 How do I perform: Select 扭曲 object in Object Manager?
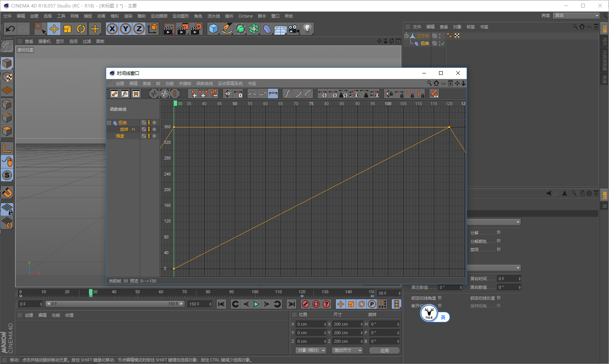click(x=425, y=44)
